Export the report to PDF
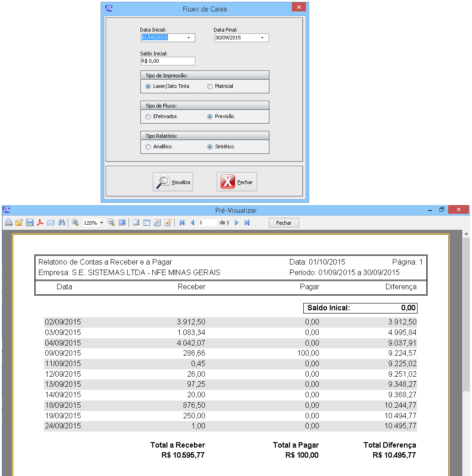Viewport: 472px width, 476px height. (40, 223)
